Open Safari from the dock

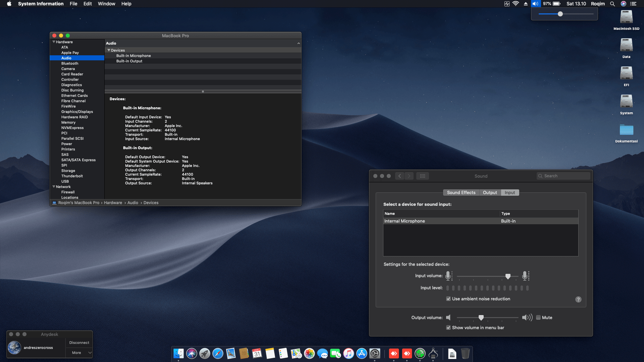click(218, 353)
